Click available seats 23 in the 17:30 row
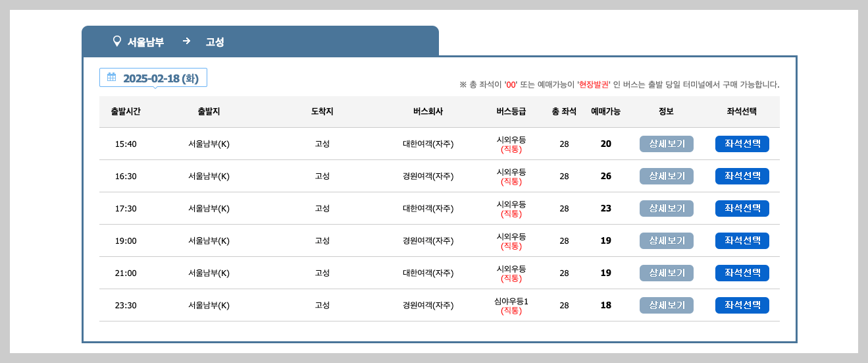The height and width of the screenshot is (363, 868). [606, 208]
